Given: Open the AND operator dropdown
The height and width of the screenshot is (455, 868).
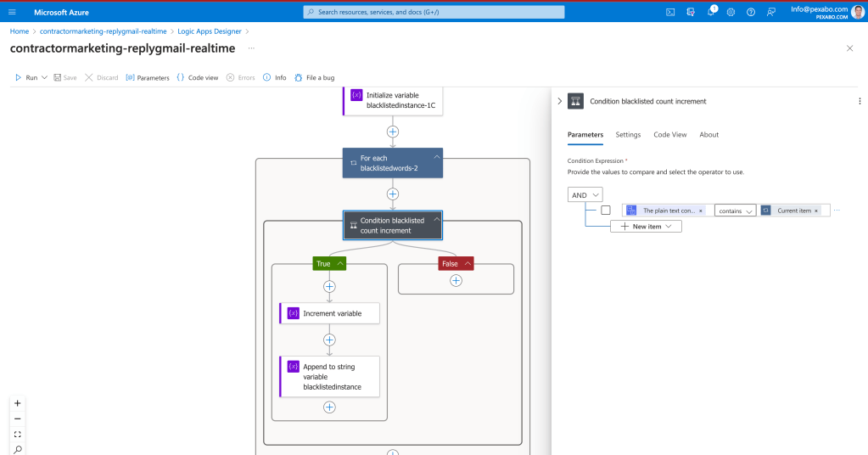Looking at the screenshot, I should [585, 195].
